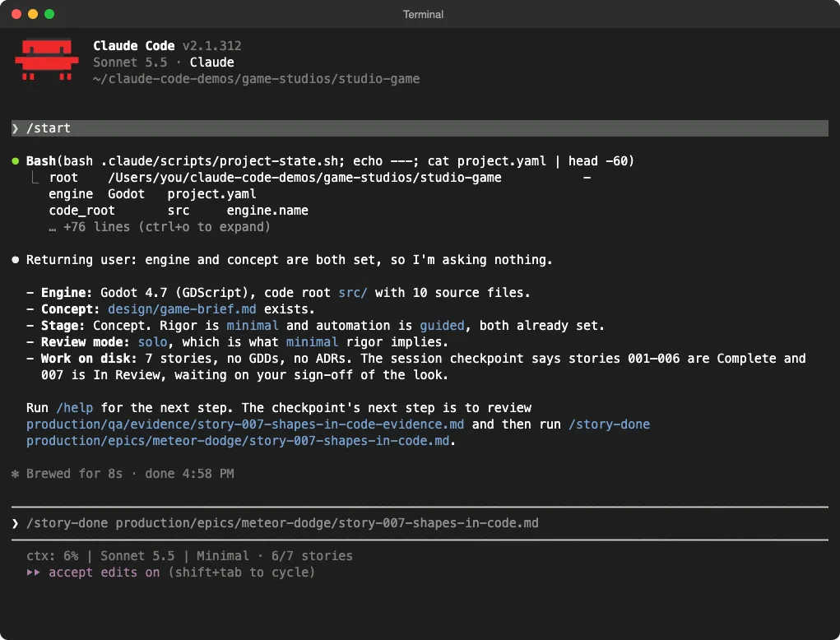Open the 'src/' code root link

coord(352,293)
